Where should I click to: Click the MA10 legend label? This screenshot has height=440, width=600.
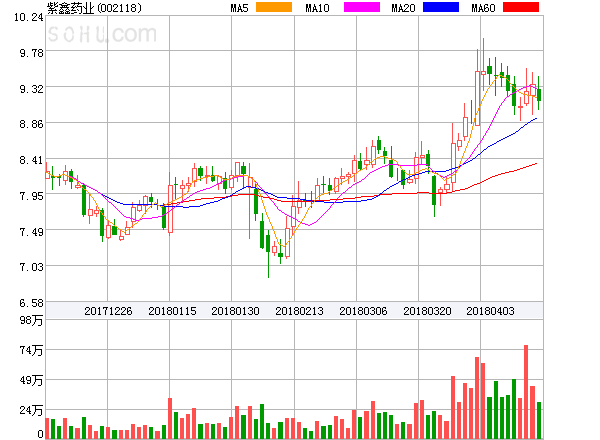pos(317,8)
